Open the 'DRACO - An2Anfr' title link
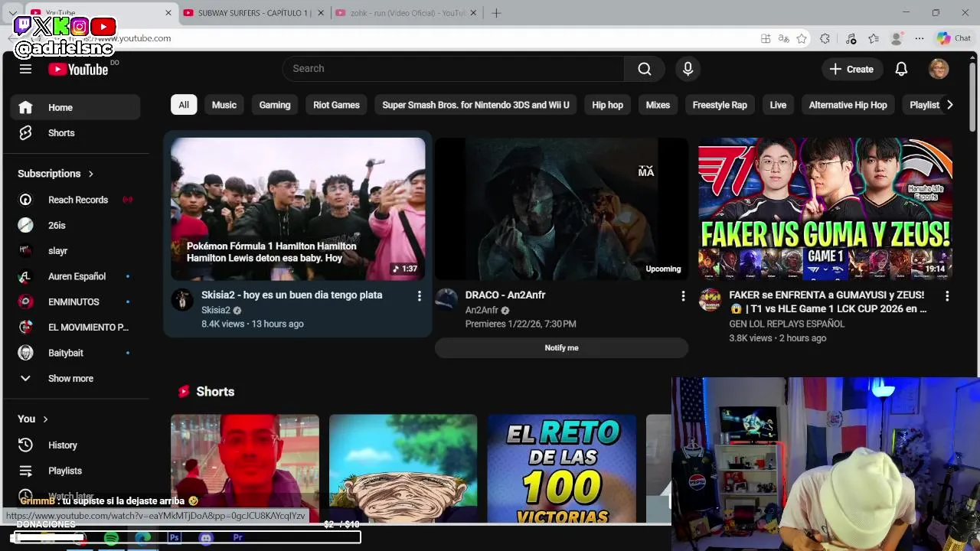The image size is (980, 551). [505, 295]
